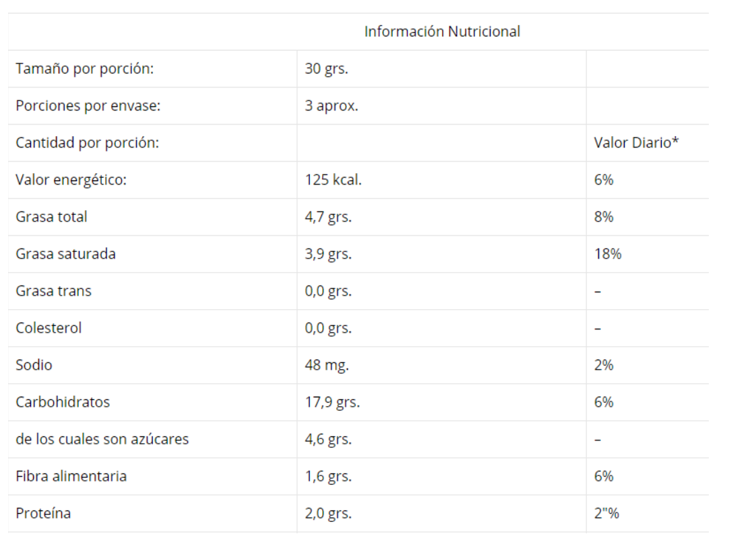The width and height of the screenshot is (756, 534).
Task: Select the Proteína 2,0 grs. value
Action: click(x=328, y=513)
